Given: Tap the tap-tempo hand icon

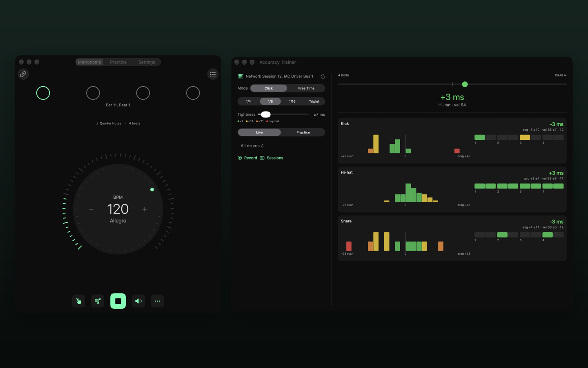Looking at the screenshot, I should click(x=79, y=301).
